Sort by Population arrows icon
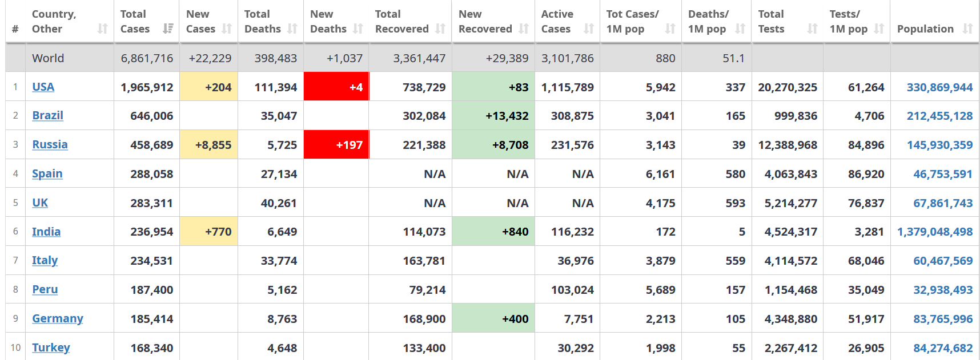 [x=967, y=29]
